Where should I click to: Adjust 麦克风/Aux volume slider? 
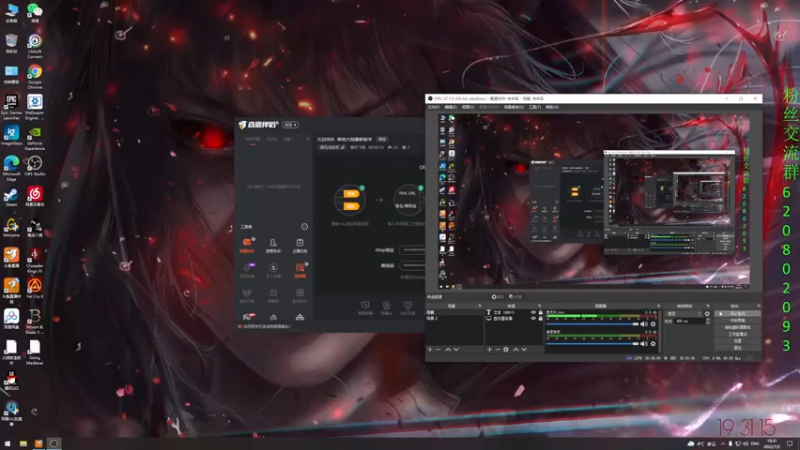pos(592,324)
